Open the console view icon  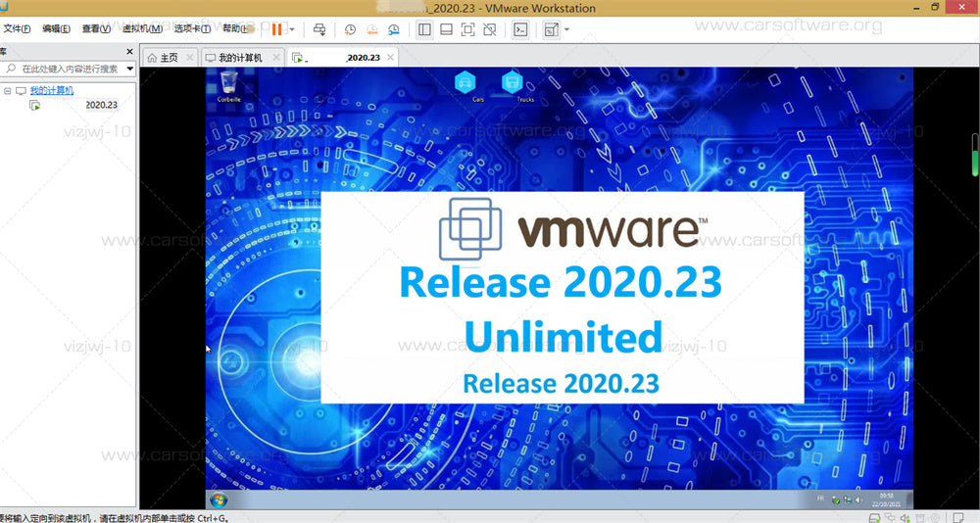(x=520, y=29)
